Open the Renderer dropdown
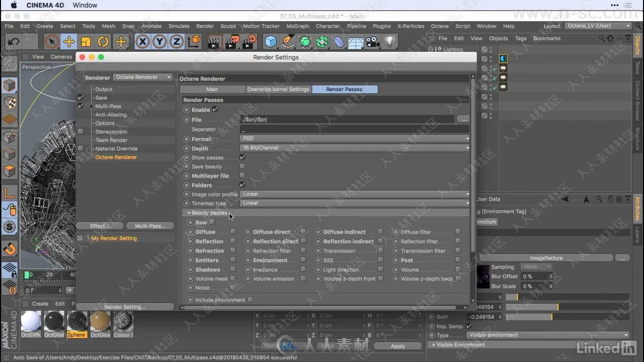This screenshot has width=644, height=362. pyautogui.click(x=143, y=77)
